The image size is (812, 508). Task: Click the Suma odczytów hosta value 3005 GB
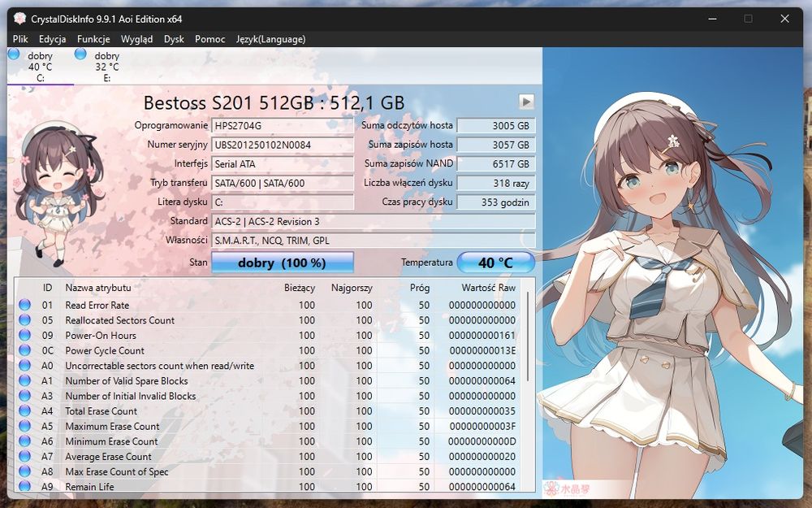[x=495, y=125]
